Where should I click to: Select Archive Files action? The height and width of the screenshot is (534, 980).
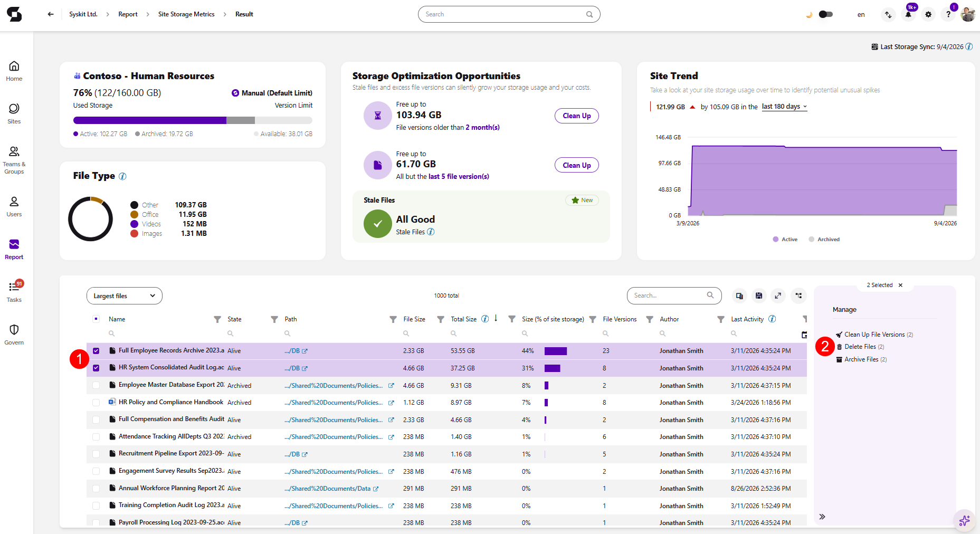pyautogui.click(x=862, y=359)
